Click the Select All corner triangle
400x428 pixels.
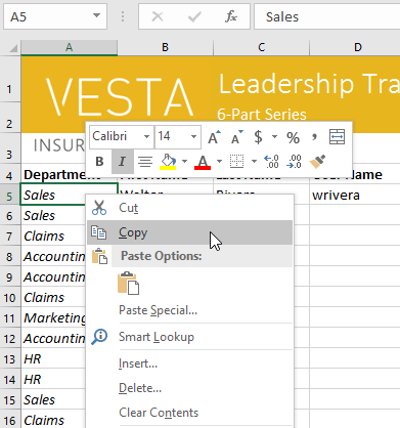(13, 49)
